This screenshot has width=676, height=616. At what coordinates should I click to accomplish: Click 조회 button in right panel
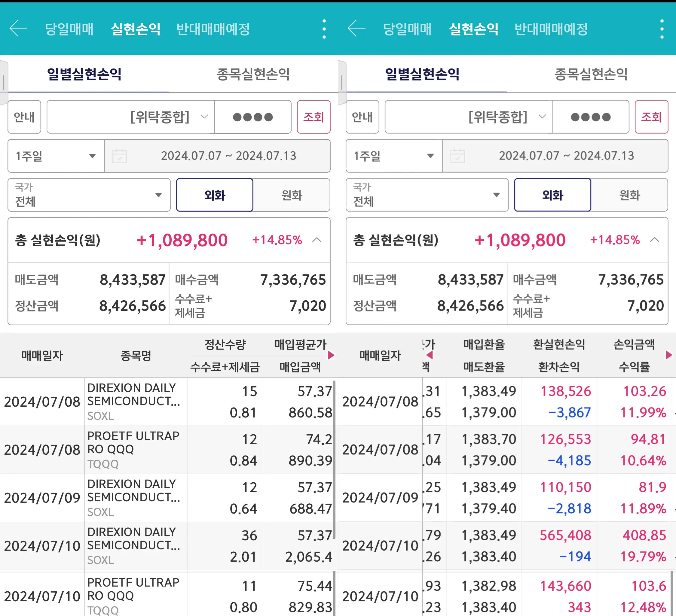tap(652, 117)
